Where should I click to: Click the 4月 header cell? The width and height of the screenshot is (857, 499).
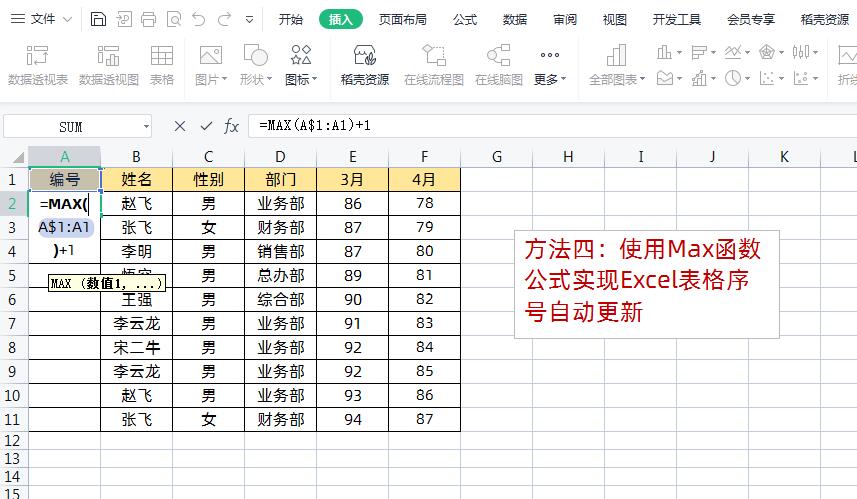(424, 179)
